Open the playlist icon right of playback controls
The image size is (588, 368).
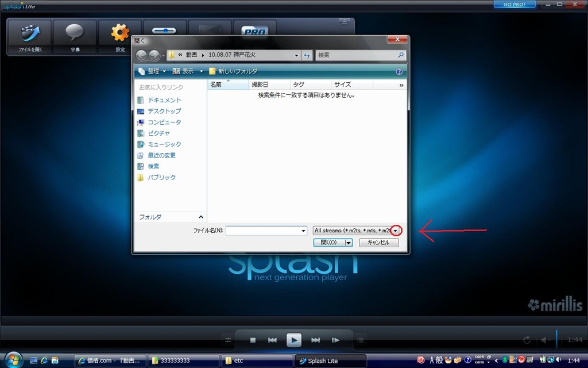point(361,340)
